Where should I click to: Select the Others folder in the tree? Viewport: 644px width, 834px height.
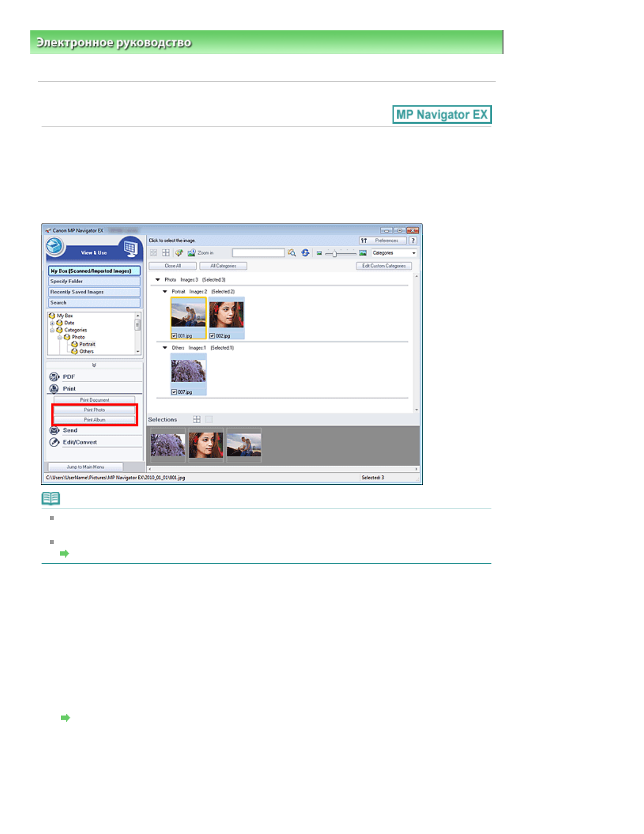[86, 352]
